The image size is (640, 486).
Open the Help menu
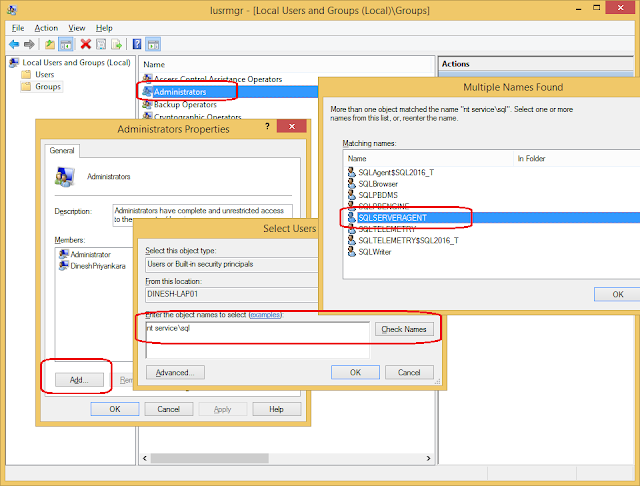[x=104, y=28]
